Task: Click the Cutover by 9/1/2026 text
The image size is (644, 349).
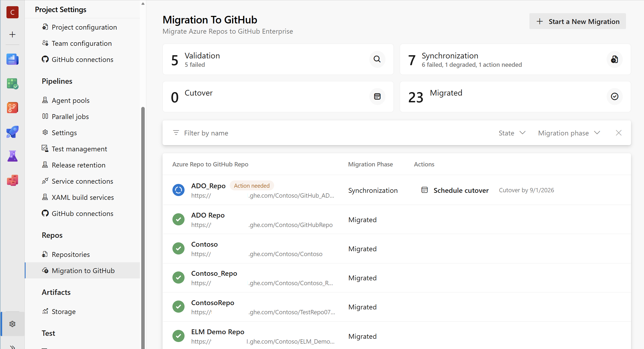Action: pyautogui.click(x=526, y=190)
